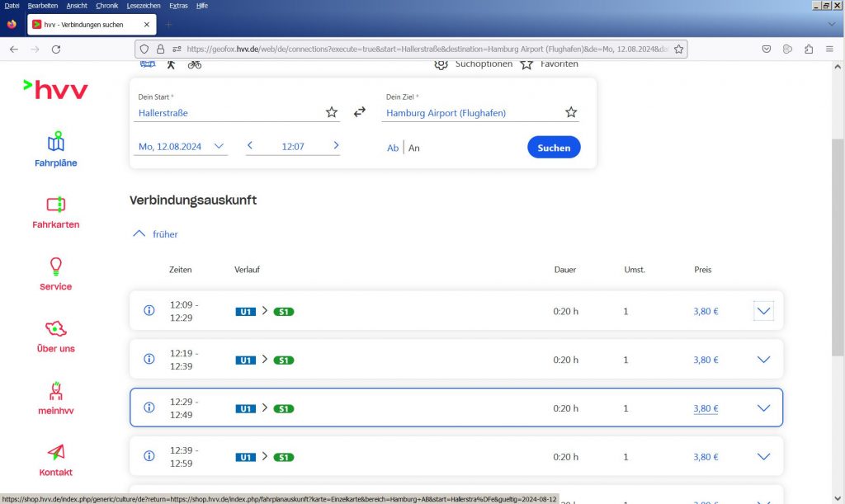Viewport: 845px width, 504px height.
Task: Select the An arrival toggle
Action: tap(414, 148)
